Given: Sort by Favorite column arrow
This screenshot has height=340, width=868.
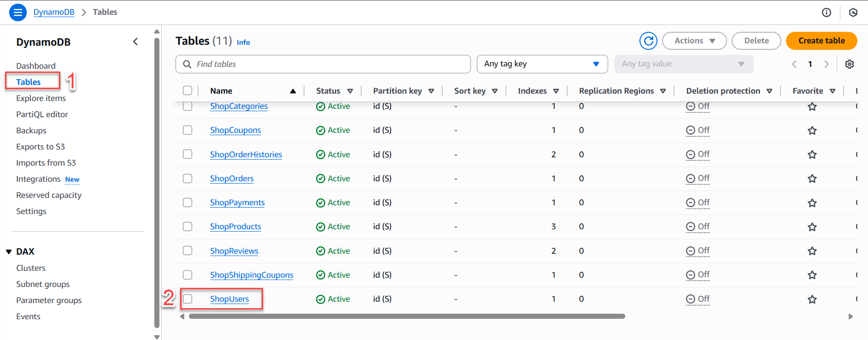Looking at the screenshot, I should [x=833, y=91].
